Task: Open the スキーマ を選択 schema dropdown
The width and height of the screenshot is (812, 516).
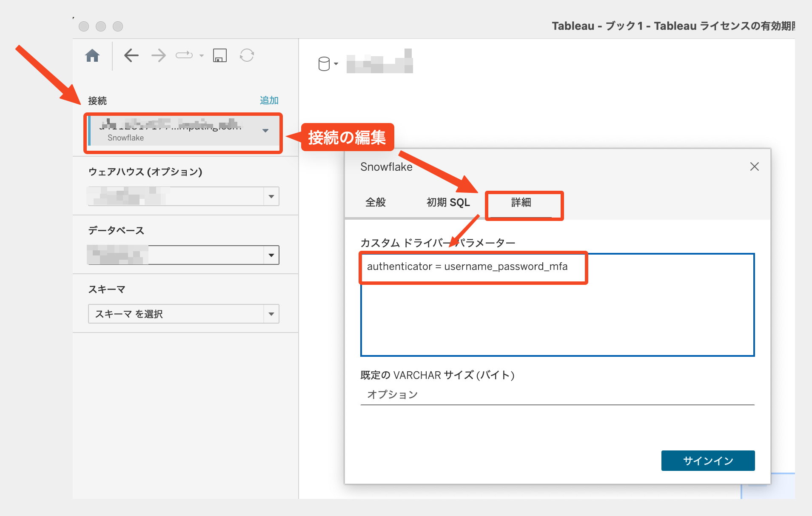Action: tap(271, 314)
